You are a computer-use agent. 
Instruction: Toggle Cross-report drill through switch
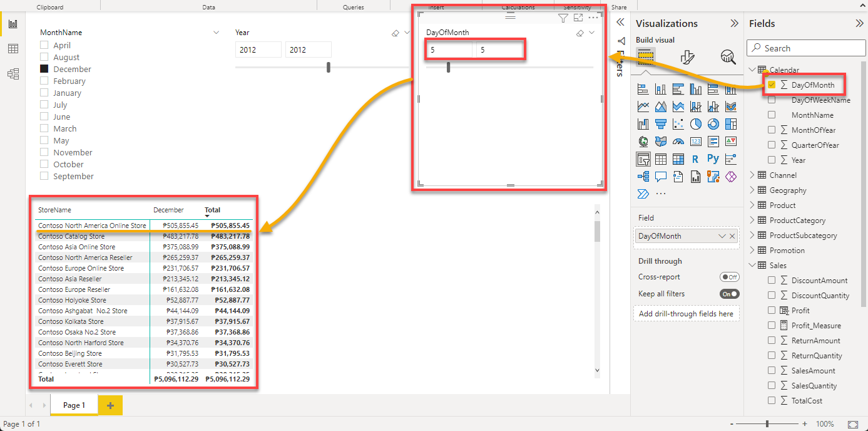tap(729, 277)
